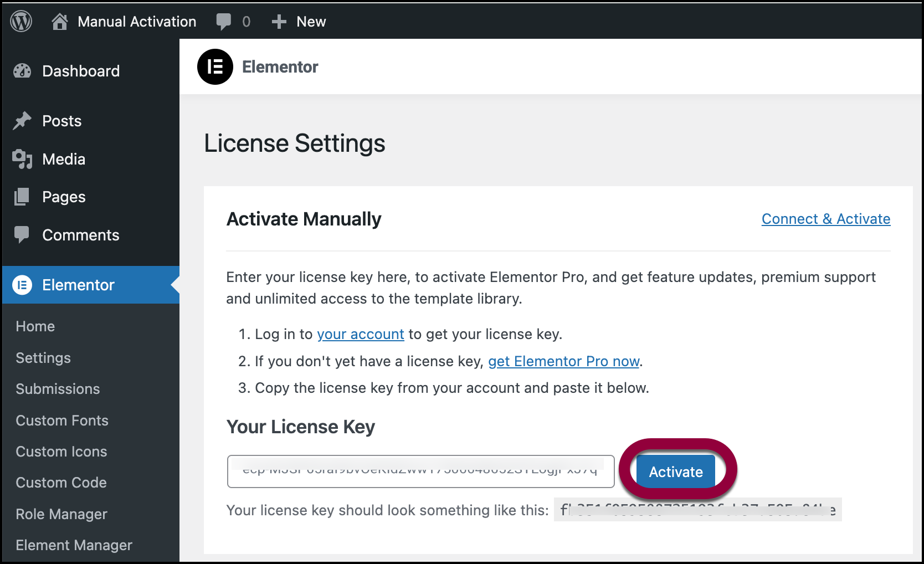Click the home icon beside Manual Activation
Image resolution: width=924 pixels, height=564 pixels.
pos(59,22)
